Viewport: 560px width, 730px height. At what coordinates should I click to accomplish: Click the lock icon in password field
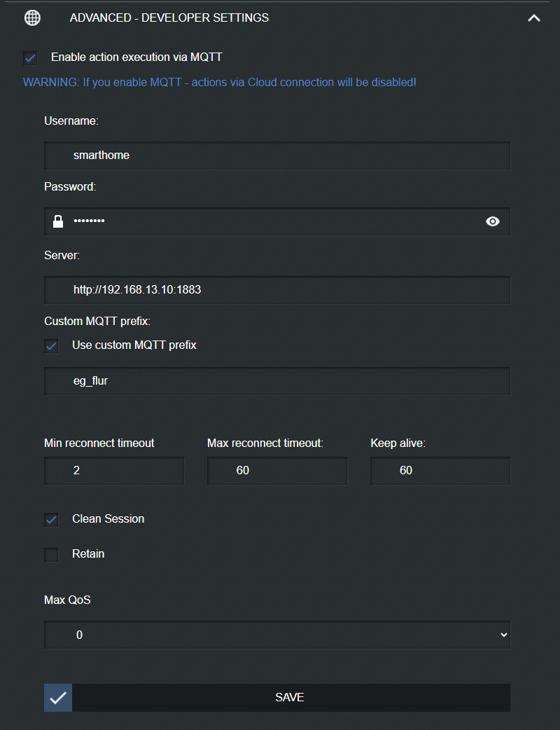click(59, 221)
